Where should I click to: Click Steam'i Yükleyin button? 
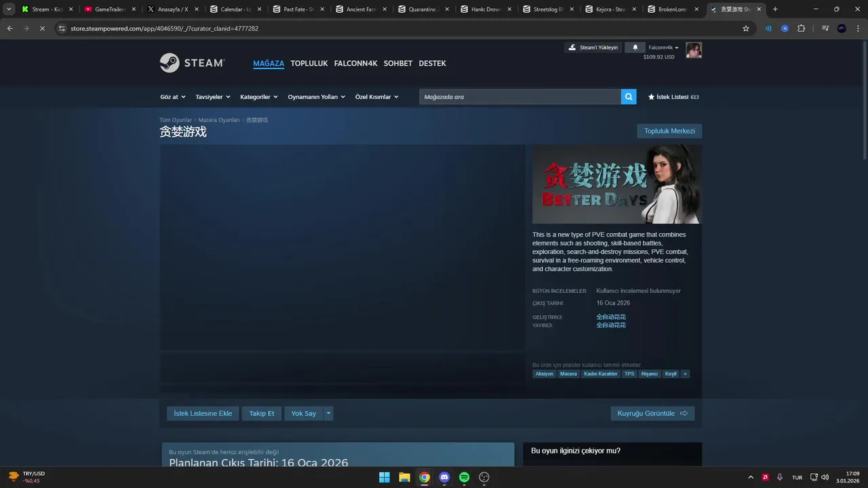tap(593, 47)
